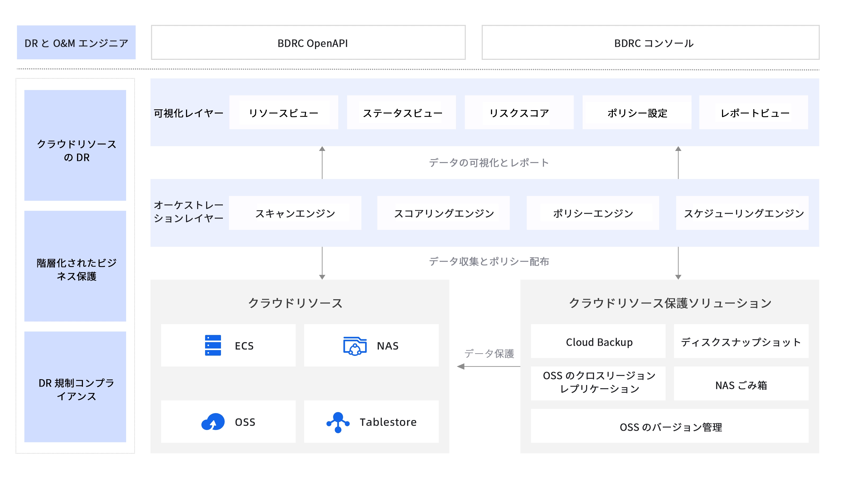Select the リソースビュー box
Viewport: 868px width, 501px height.
(284, 113)
